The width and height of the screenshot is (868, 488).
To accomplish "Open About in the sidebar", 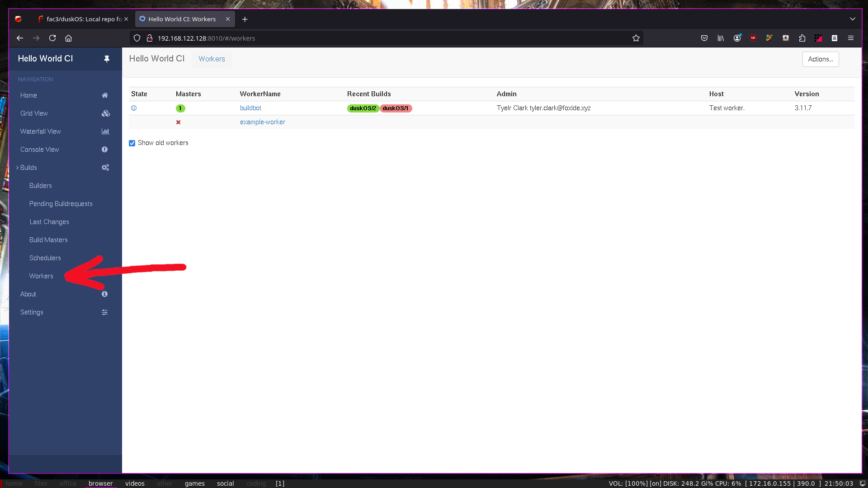I will tap(28, 294).
